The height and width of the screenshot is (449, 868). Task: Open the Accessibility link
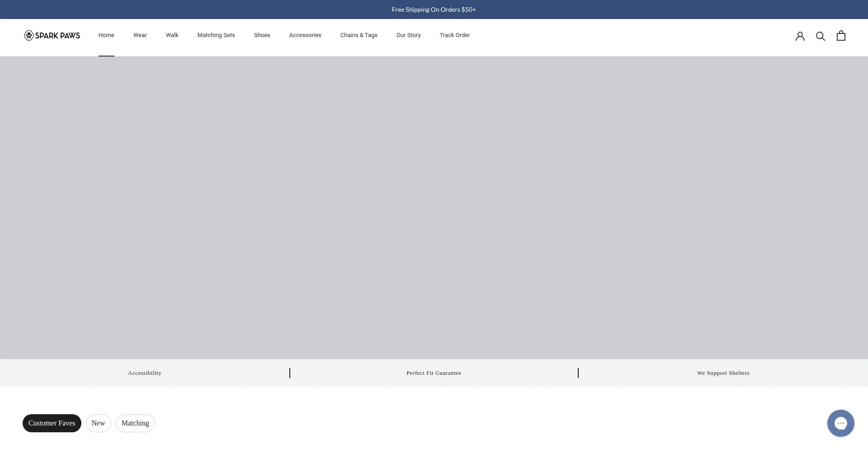tap(144, 373)
